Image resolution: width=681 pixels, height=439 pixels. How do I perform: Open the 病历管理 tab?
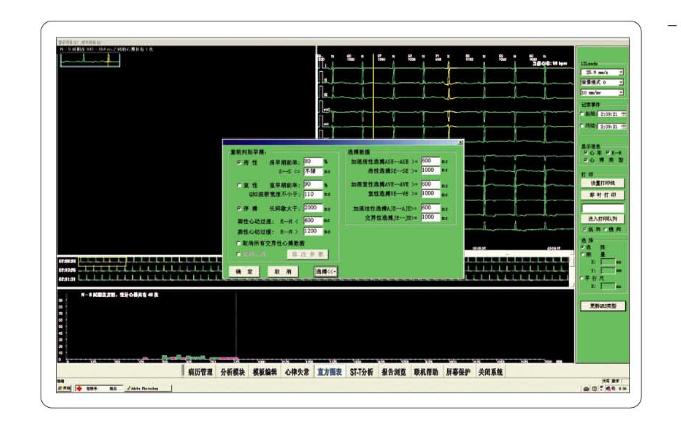[200, 372]
